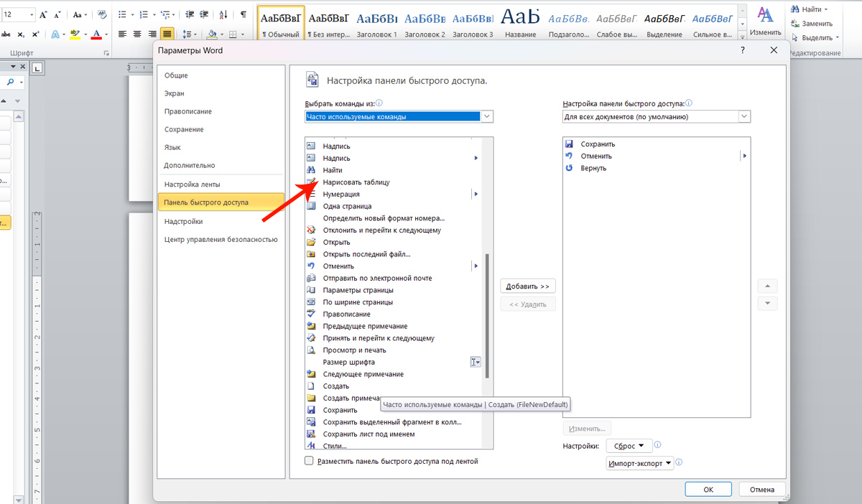Select 'Отправить по электронной почте' command

(377, 279)
